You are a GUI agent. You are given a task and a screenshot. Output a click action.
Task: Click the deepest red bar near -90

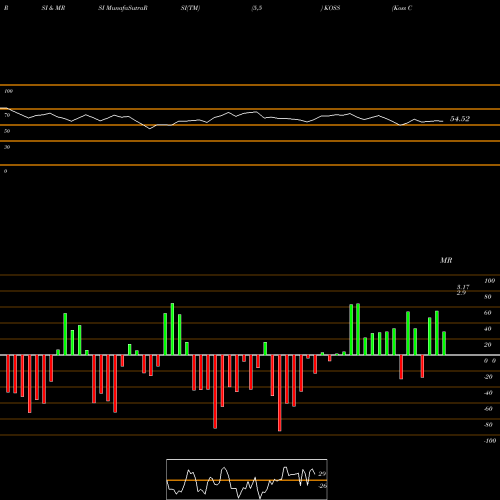(x=280, y=393)
